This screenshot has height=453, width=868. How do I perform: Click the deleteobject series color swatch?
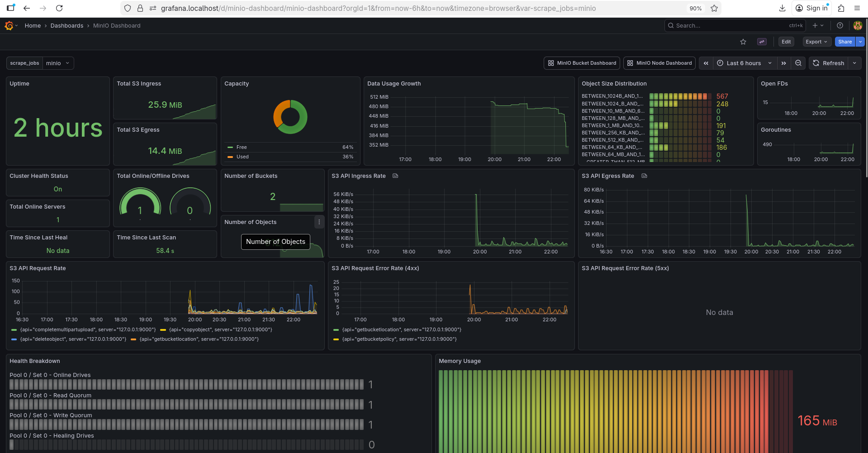coord(14,339)
